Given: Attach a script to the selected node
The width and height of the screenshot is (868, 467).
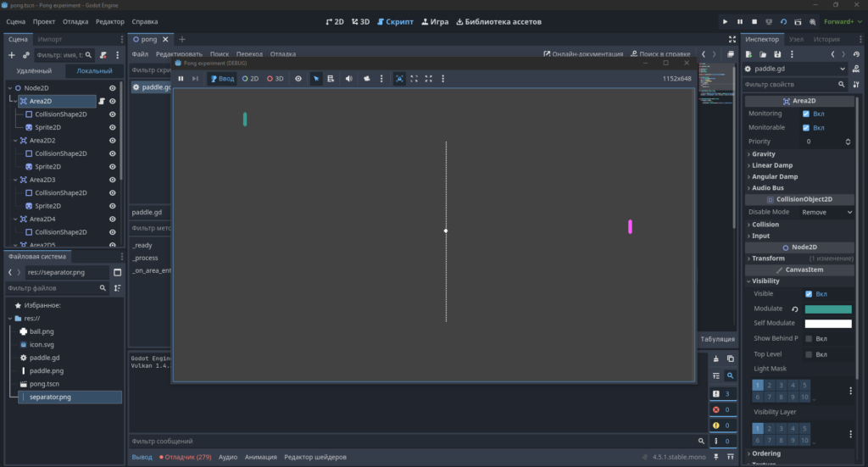Looking at the screenshot, I should pos(103,55).
